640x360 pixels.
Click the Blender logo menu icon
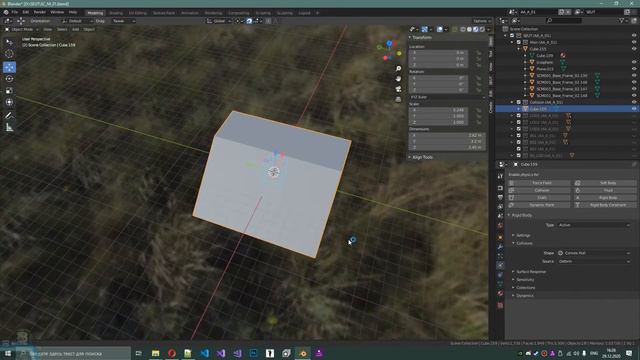[x=6, y=12]
